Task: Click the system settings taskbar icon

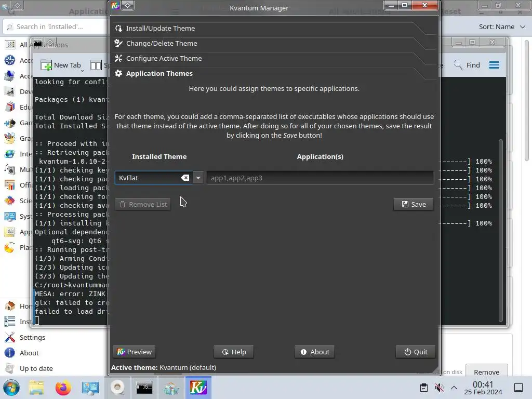Action: (x=90, y=388)
